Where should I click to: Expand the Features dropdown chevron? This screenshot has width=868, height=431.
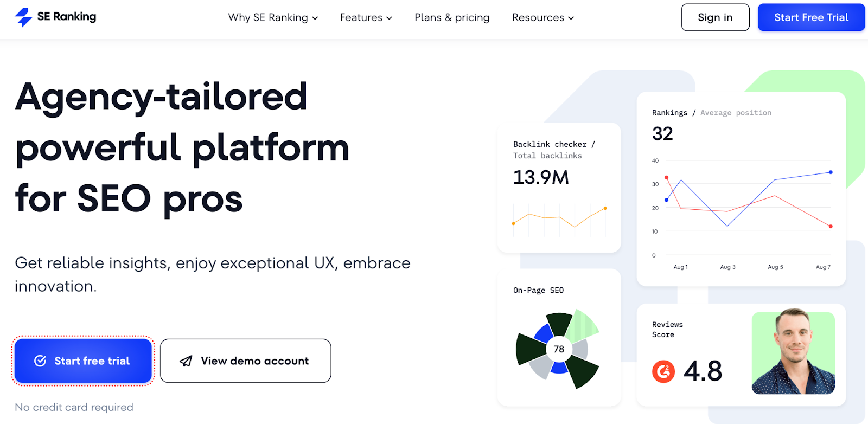tap(389, 18)
